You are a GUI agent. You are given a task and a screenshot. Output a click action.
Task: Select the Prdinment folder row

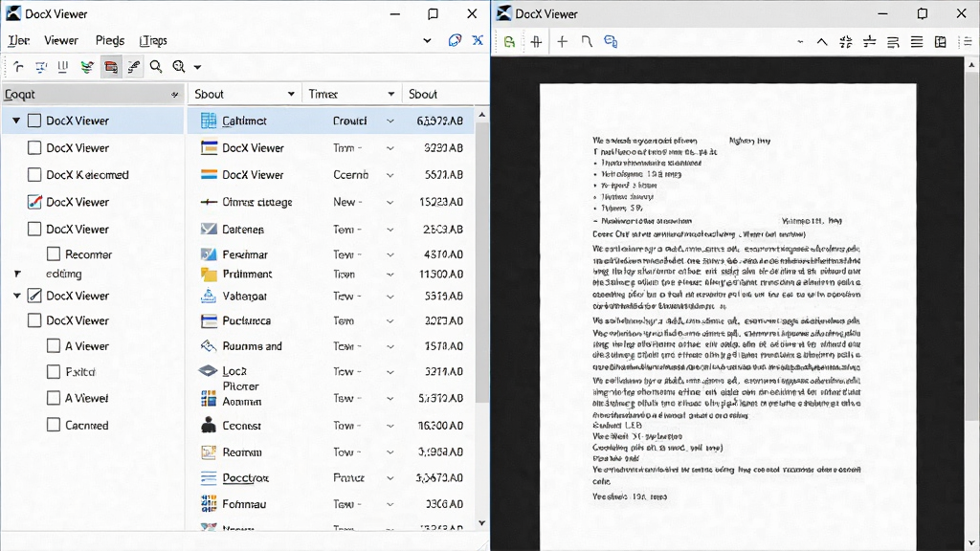click(x=331, y=274)
